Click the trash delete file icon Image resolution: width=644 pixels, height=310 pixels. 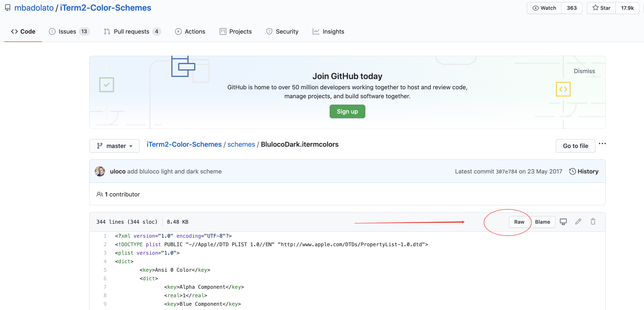pos(593,222)
